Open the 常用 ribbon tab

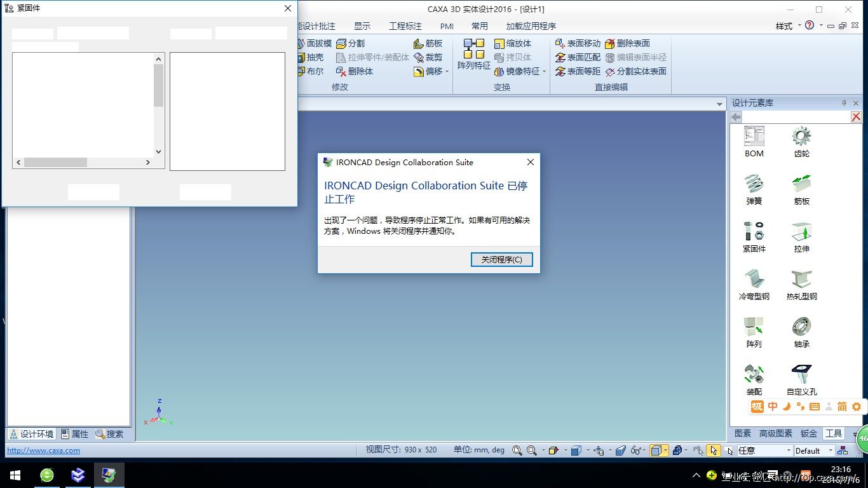coord(480,26)
